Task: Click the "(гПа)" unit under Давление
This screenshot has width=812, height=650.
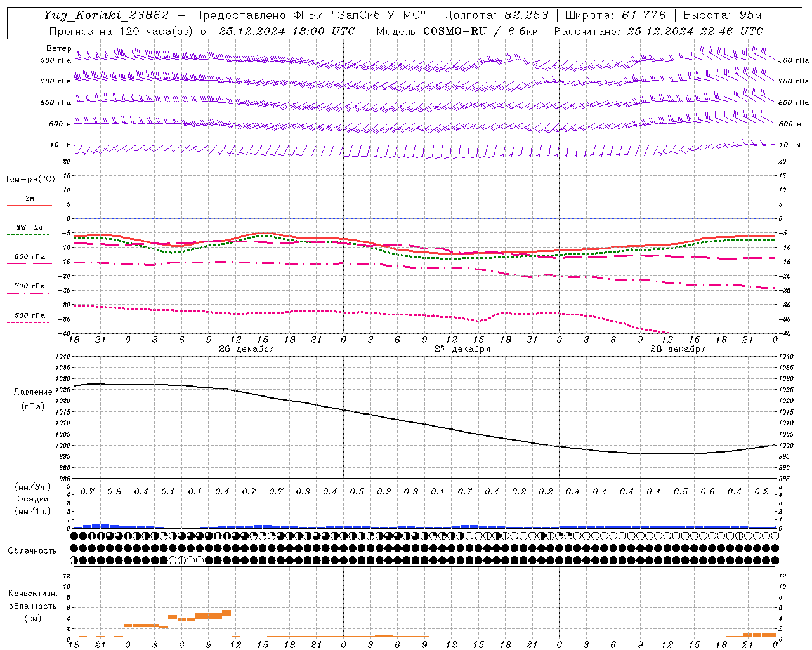Action: (33, 407)
